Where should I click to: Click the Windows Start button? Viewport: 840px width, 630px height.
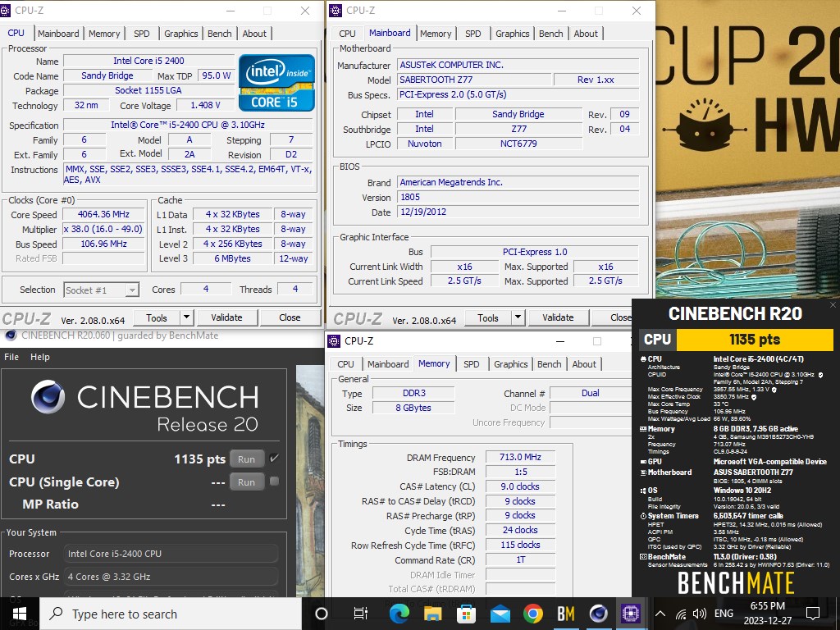pos(20,614)
